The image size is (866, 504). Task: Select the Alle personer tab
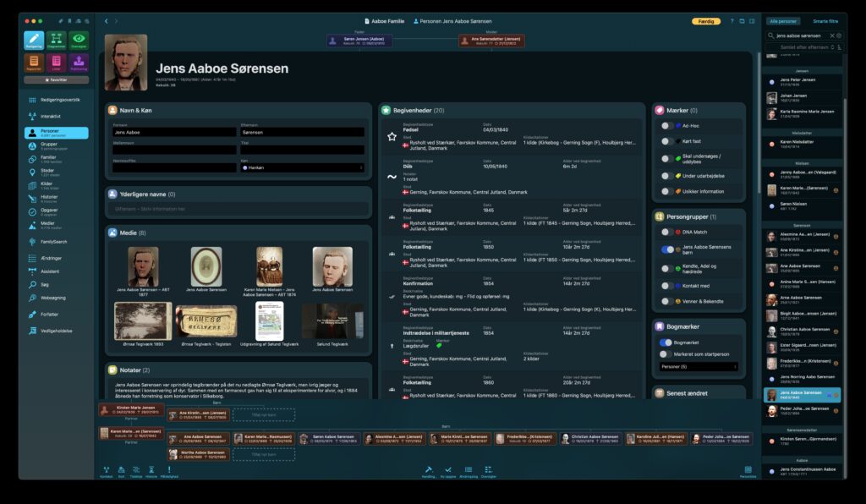coord(782,20)
